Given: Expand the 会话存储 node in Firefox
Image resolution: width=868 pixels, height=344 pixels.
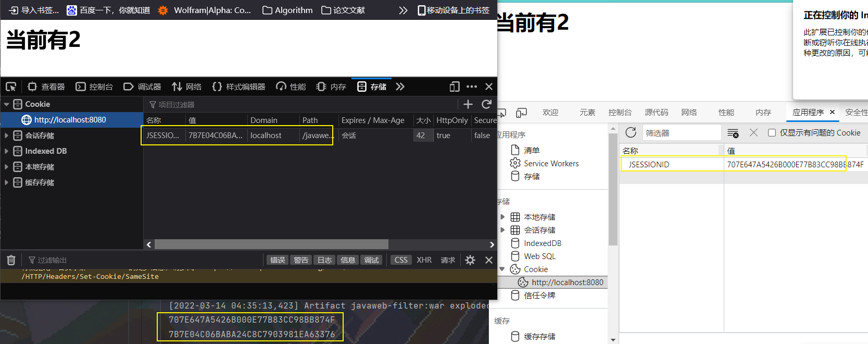Looking at the screenshot, I should (6, 136).
